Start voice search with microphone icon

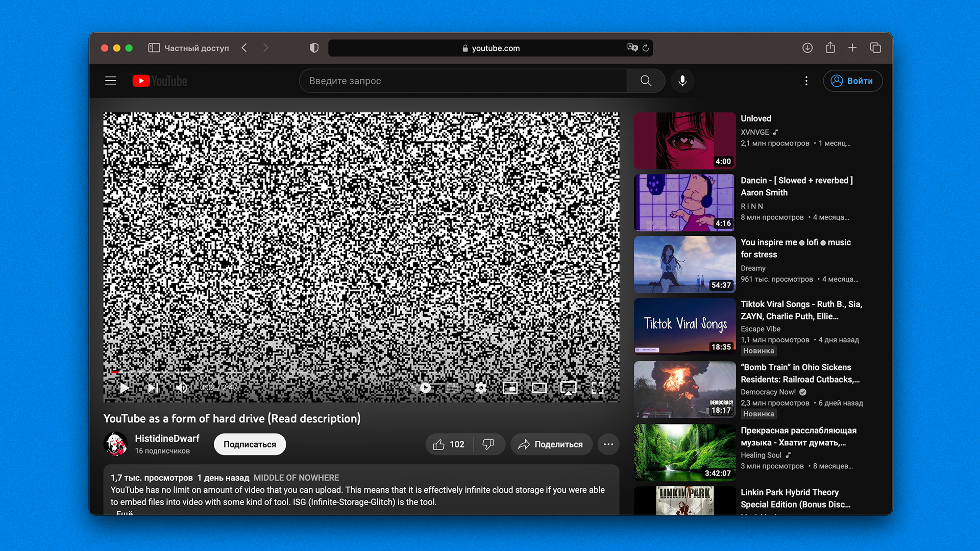coord(682,81)
